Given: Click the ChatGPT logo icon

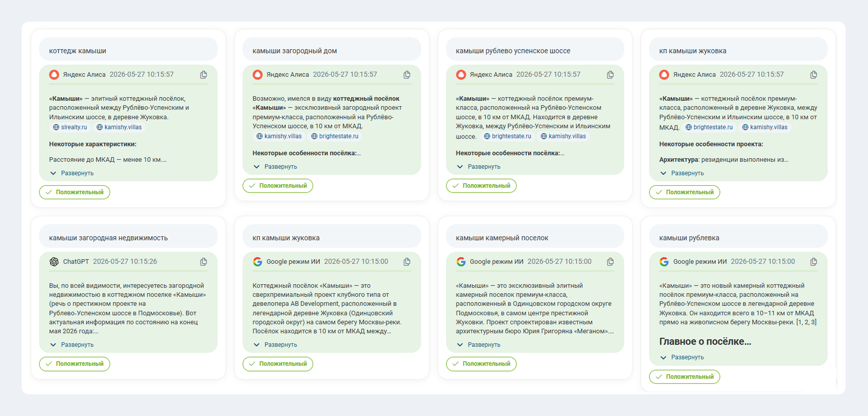Looking at the screenshot, I should [54, 262].
